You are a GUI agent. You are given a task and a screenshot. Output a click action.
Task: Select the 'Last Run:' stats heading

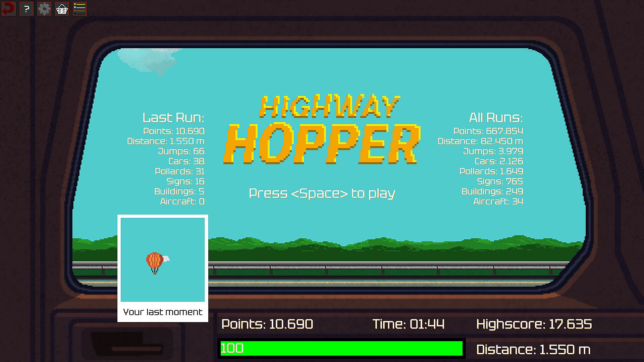click(173, 118)
